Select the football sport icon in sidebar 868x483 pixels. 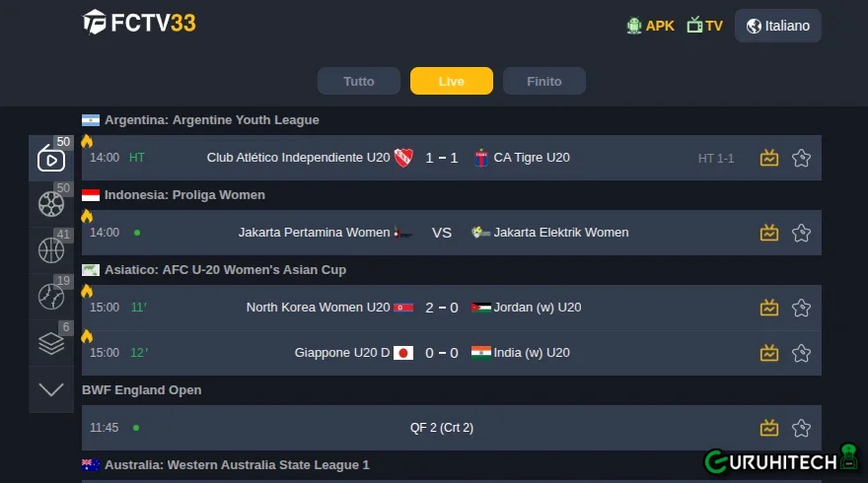[x=51, y=204]
